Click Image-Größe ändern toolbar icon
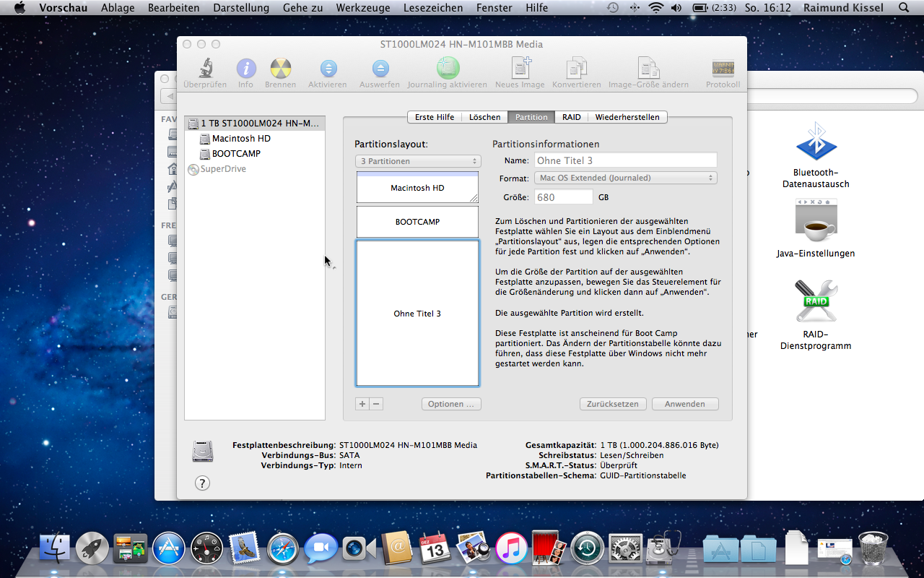Screen dimensions: 924x578 click(x=648, y=69)
